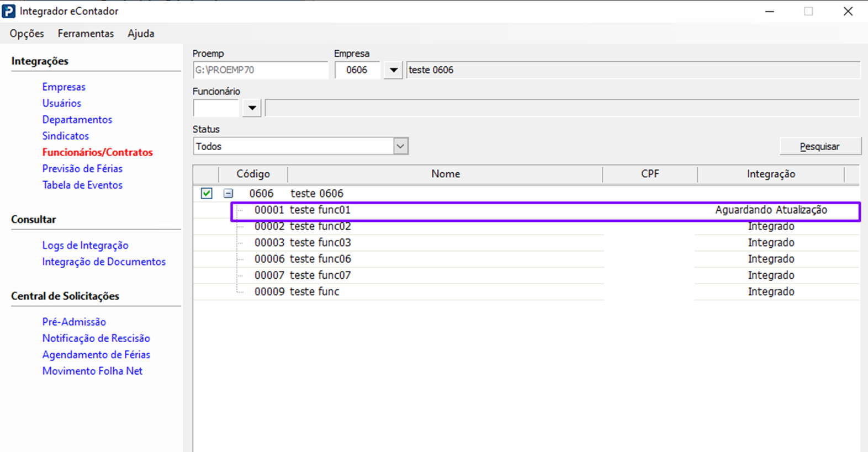
Task: Go to the Empresas integration link
Action: (64, 87)
